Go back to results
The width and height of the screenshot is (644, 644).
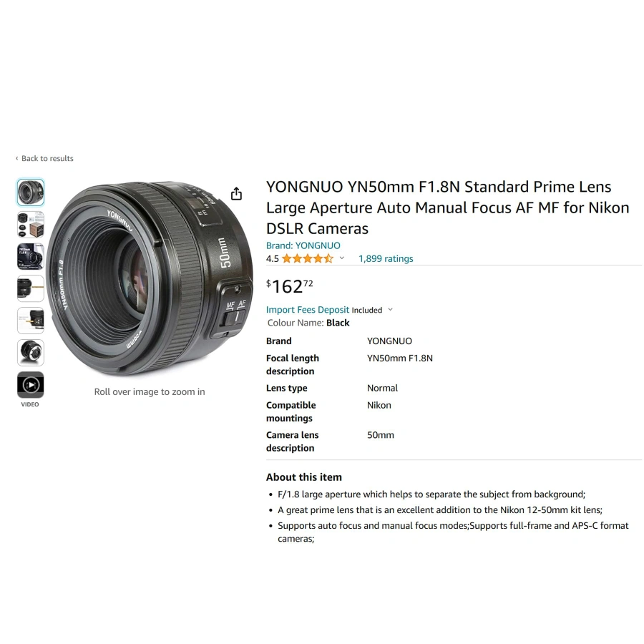coord(47,159)
